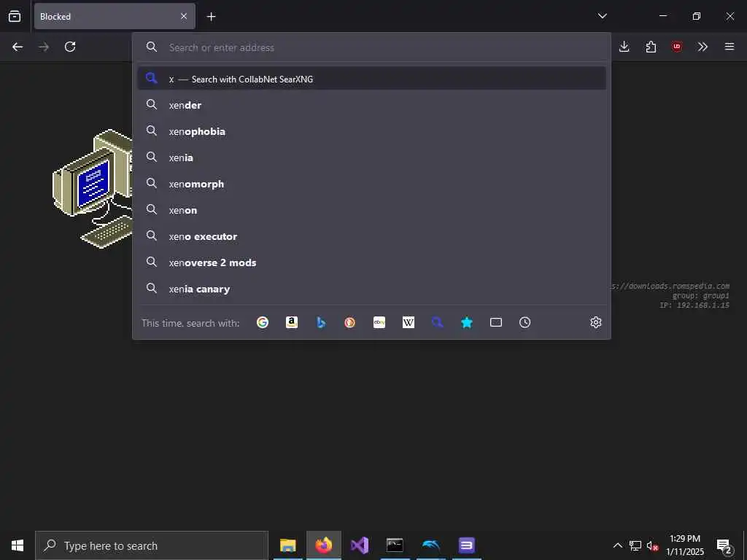Select the 'xenoverse 2 mods' suggestion

tap(371, 262)
